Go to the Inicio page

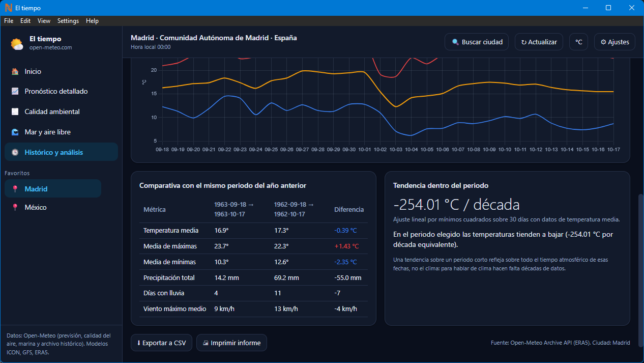coord(61,72)
